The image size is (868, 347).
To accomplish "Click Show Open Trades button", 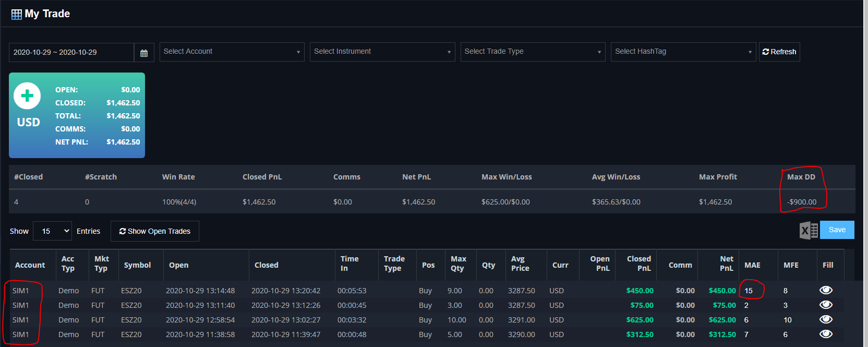I will pyautogui.click(x=155, y=231).
